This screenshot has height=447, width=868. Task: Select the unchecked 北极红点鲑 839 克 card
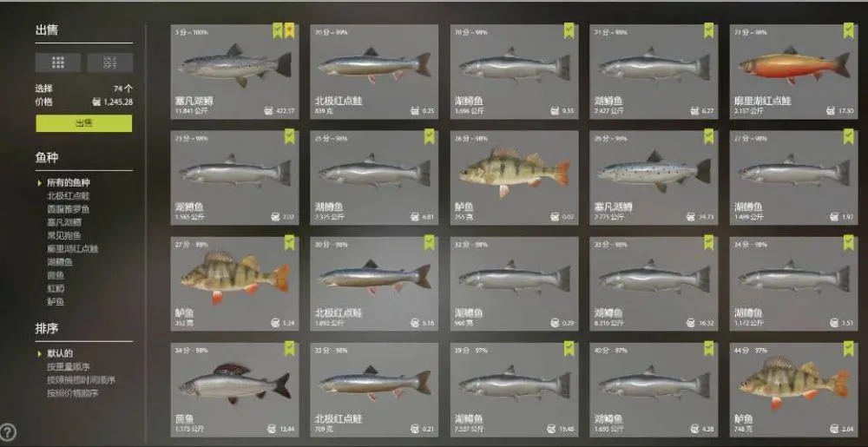tap(374, 71)
